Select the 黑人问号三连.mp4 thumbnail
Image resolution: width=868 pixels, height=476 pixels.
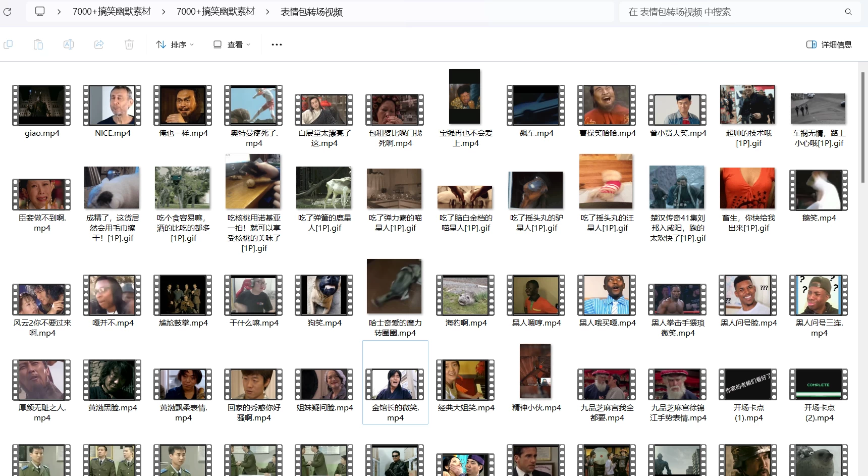pos(819,295)
